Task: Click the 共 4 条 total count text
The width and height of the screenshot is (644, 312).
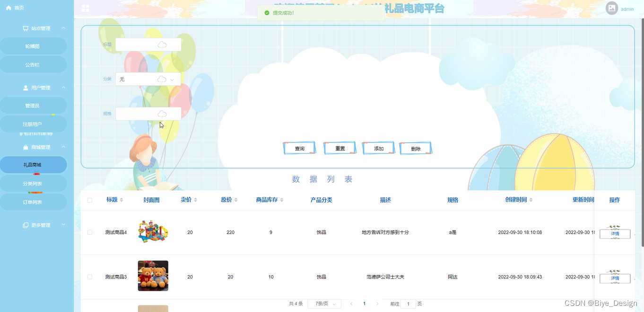Action: (296, 304)
